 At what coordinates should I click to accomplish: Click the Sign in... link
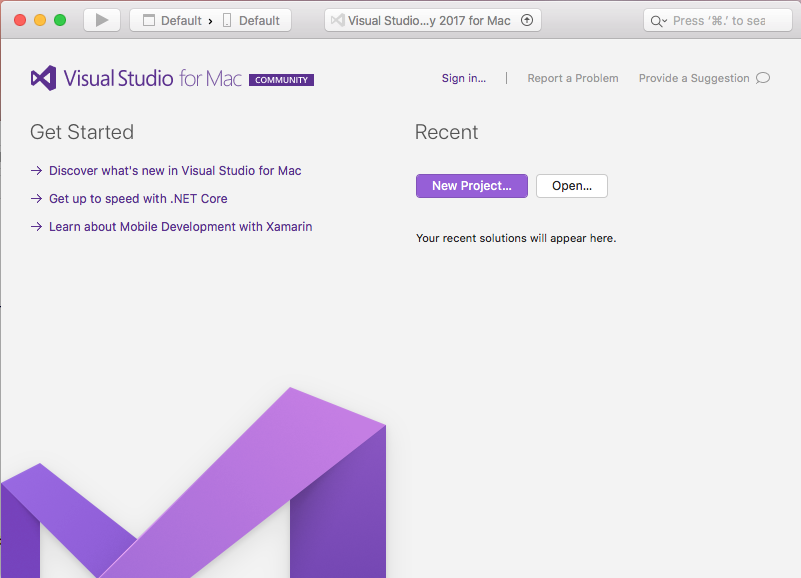pos(464,78)
